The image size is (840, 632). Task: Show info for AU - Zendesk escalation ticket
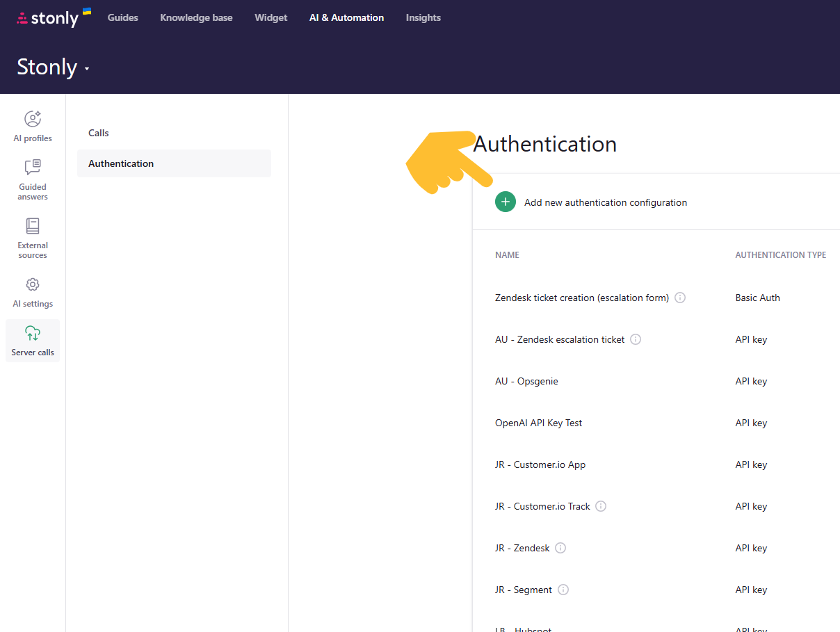[x=635, y=339]
